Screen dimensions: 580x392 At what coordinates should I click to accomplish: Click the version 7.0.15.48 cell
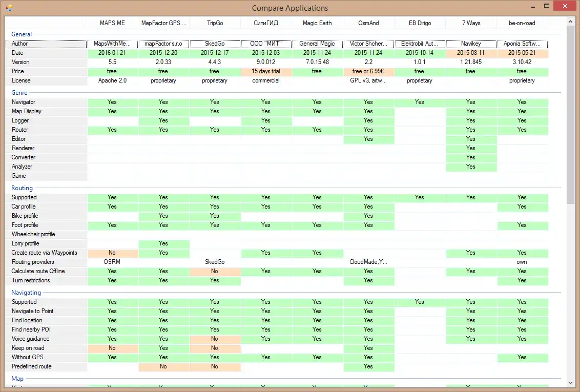pyautogui.click(x=317, y=62)
